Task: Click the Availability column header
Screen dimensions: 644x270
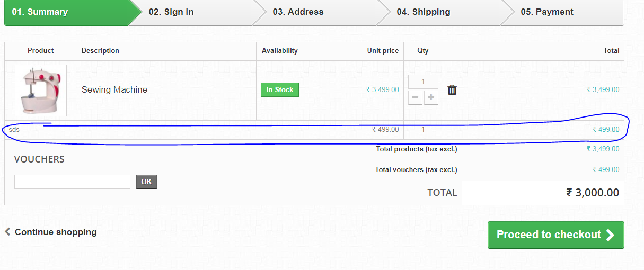Action: [280, 51]
